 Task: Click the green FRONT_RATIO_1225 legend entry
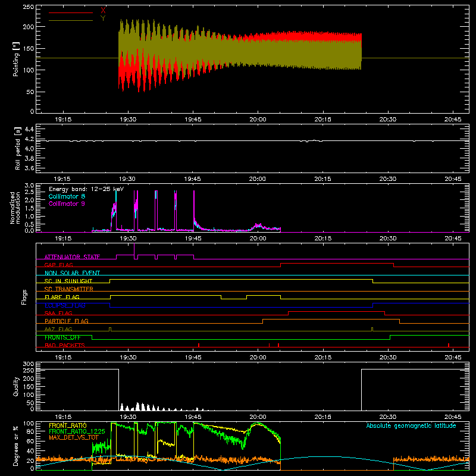[x=77, y=431]
